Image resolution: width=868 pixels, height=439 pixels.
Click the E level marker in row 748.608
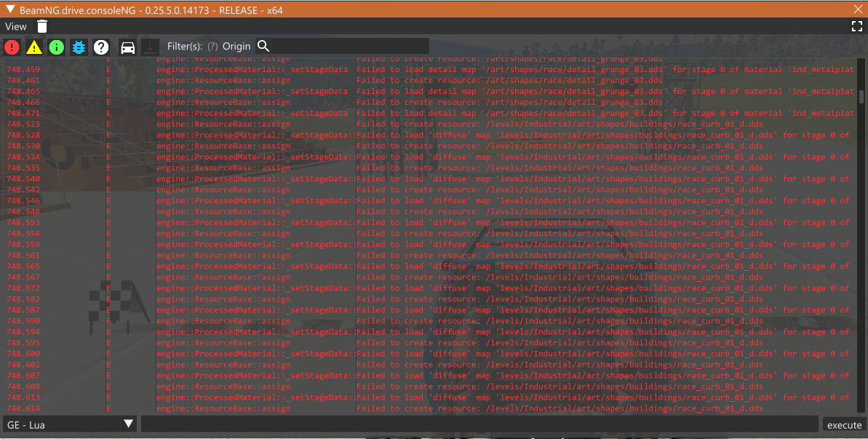108,387
